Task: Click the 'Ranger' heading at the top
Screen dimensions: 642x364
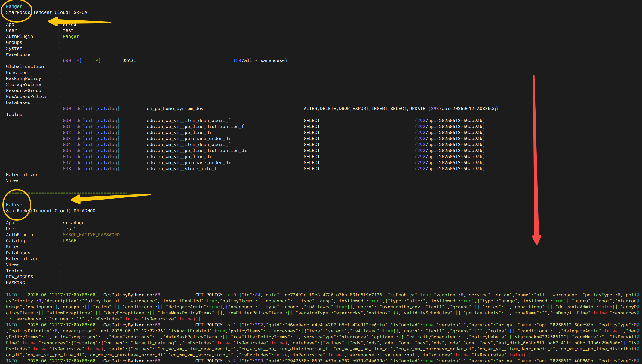Action: point(14,6)
